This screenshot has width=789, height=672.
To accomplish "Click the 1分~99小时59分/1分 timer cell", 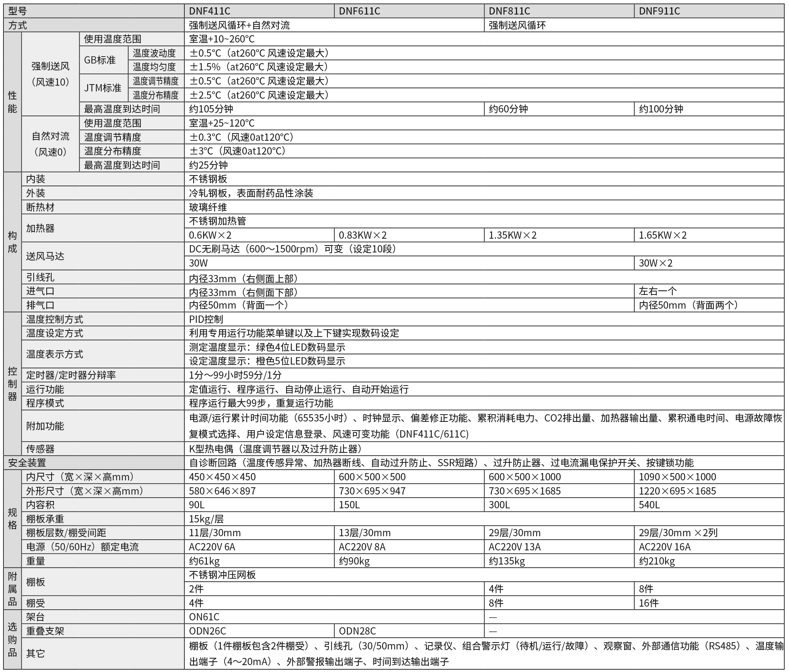I will point(484,375).
